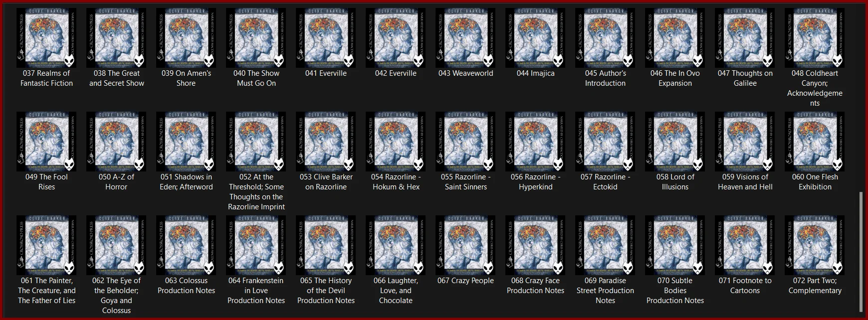Click the label '047 Thoughts on Galilee'
868x320 pixels.
click(x=745, y=78)
